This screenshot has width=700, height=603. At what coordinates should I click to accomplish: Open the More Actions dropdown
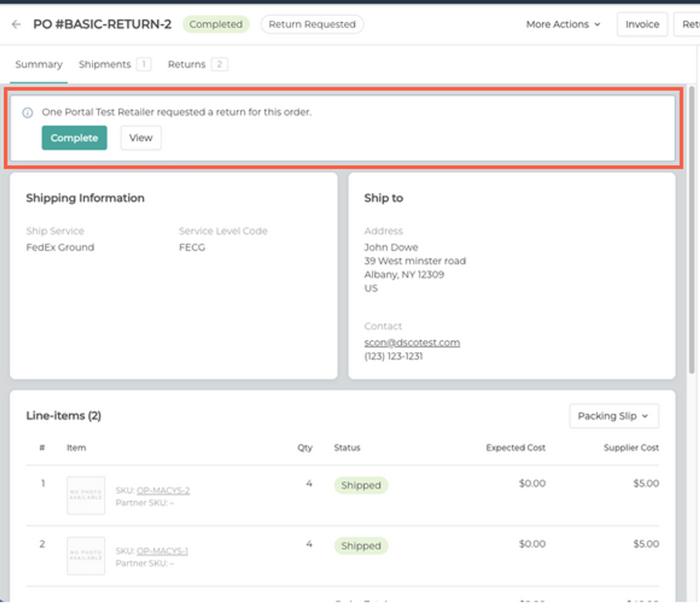563,24
